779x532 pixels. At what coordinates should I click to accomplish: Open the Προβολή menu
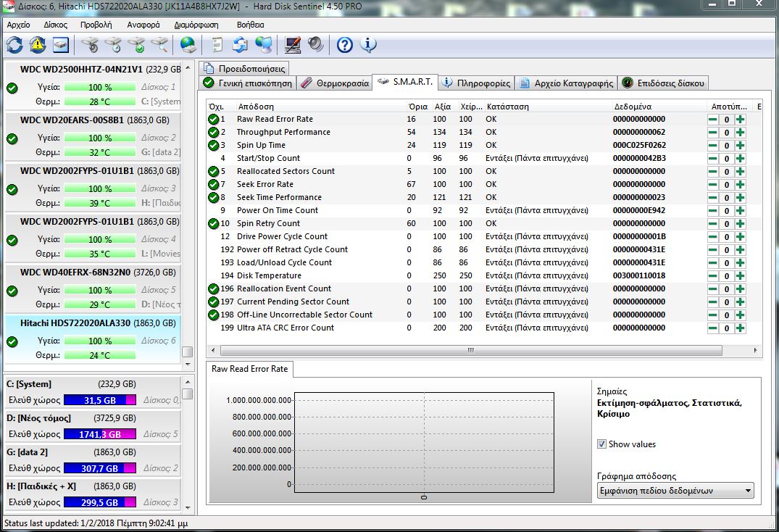click(96, 25)
